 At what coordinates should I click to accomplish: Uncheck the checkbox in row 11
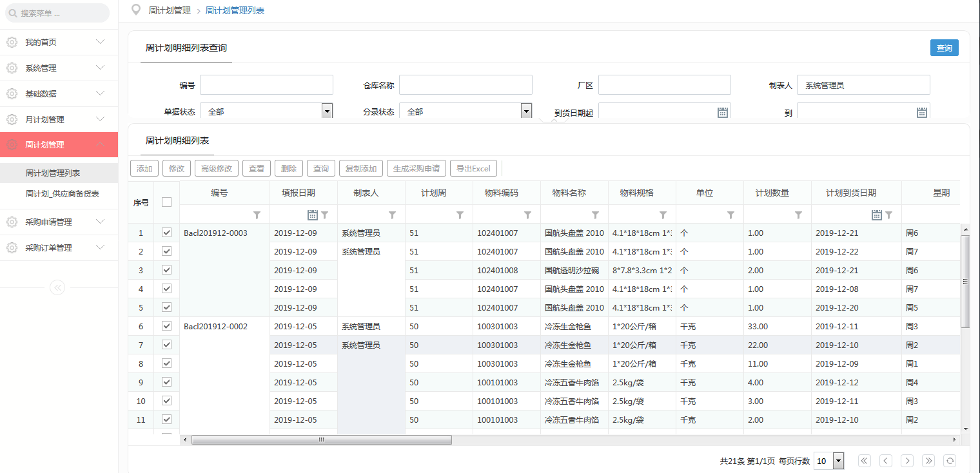[166, 420]
